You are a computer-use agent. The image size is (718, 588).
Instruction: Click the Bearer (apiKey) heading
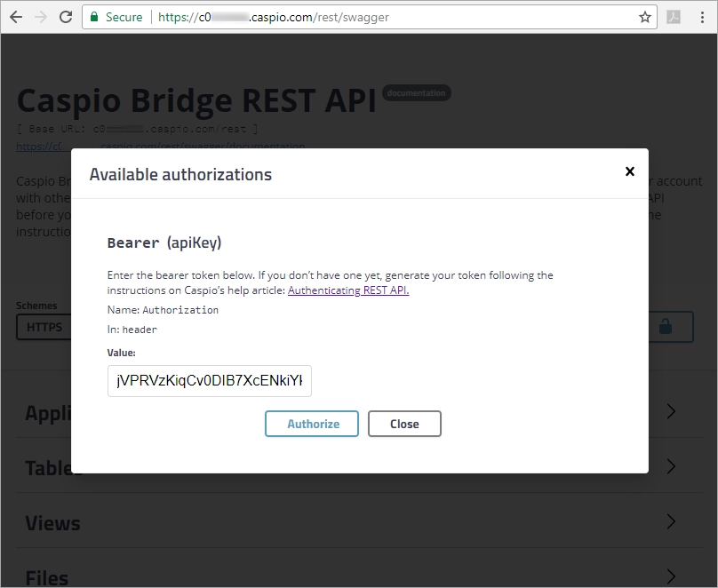[164, 242]
